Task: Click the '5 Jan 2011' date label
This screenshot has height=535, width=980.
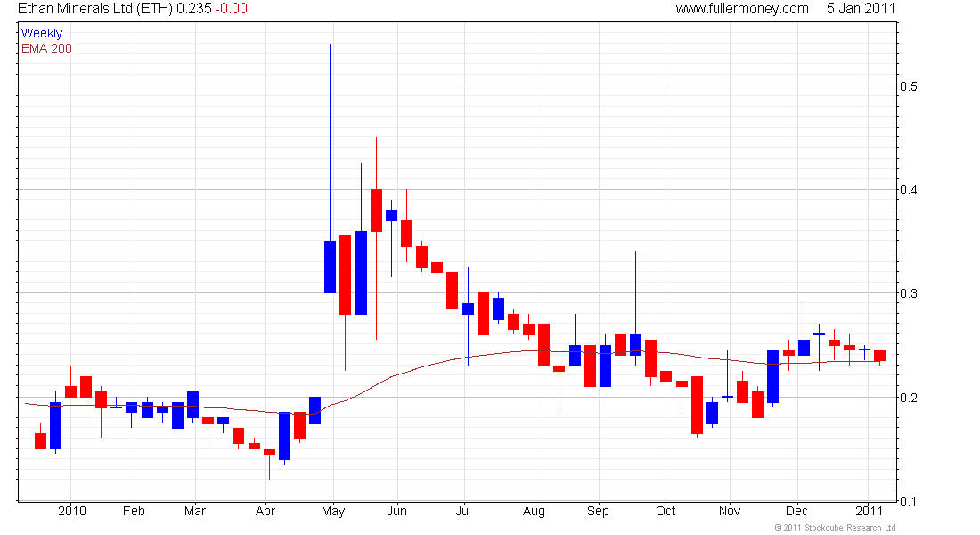Action: [861, 9]
